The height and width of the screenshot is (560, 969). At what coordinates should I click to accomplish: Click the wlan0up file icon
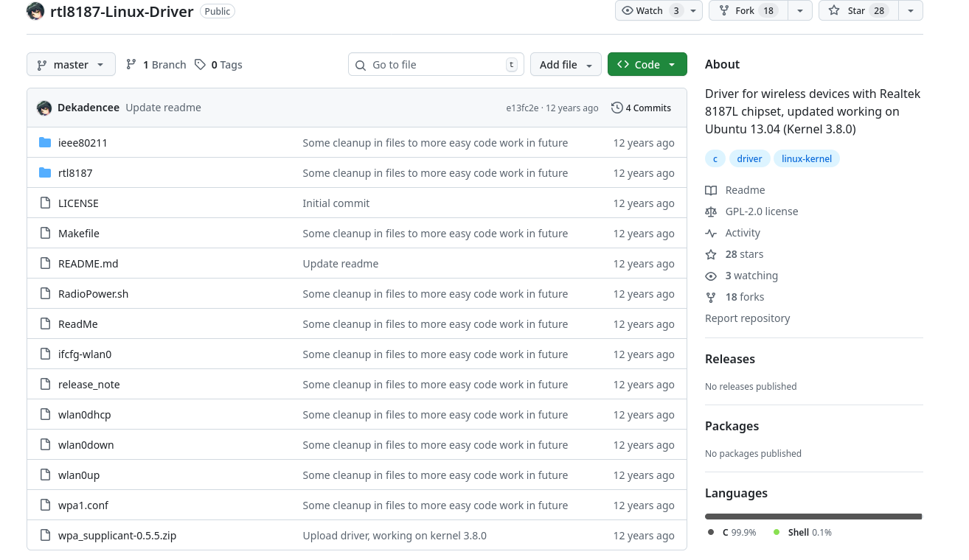pos(45,475)
